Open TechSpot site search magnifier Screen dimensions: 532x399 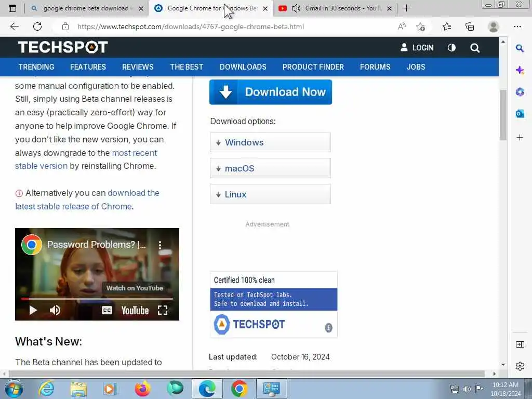(x=475, y=48)
